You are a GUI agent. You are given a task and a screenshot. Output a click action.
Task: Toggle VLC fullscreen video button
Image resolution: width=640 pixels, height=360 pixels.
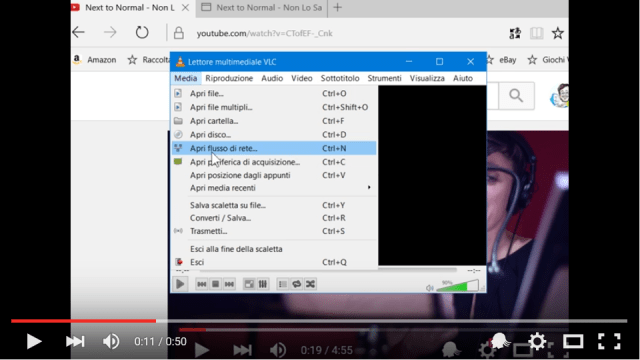coord(249,284)
